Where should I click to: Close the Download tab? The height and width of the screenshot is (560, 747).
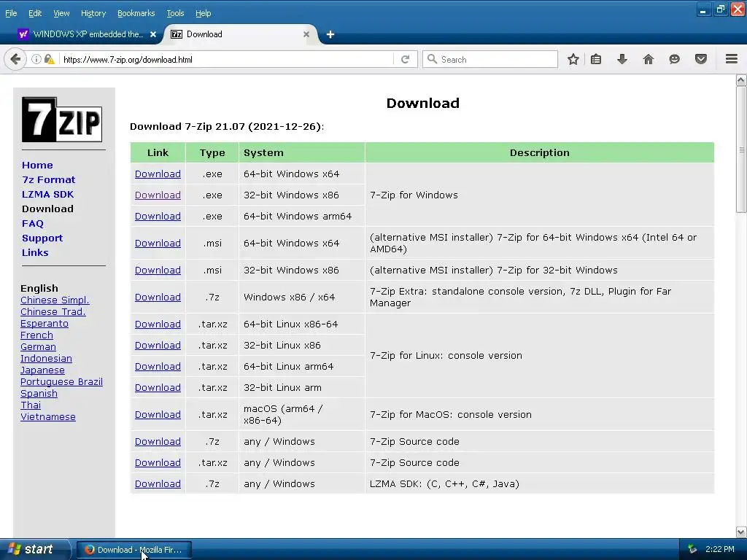pos(306,34)
